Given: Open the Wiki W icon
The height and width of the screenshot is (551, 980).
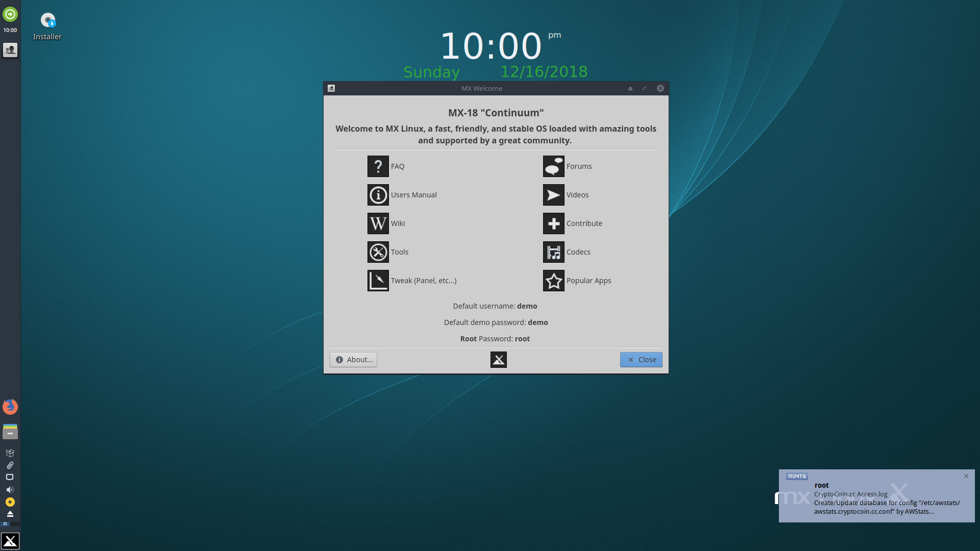Looking at the screenshot, I should click(x=378, y=223).
